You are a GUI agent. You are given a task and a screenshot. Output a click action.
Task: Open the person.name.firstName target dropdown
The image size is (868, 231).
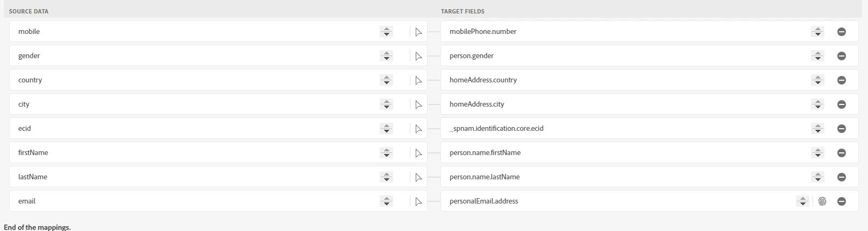(817, 153)
